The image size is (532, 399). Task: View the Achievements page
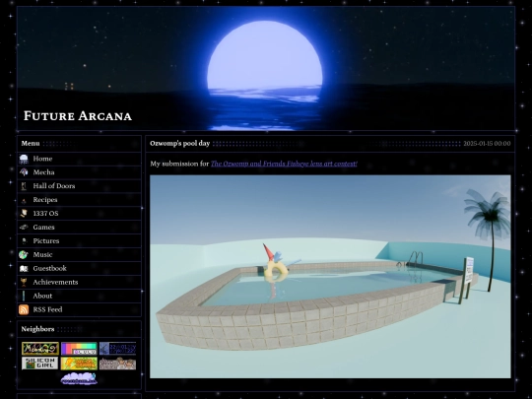click(55, 282)
